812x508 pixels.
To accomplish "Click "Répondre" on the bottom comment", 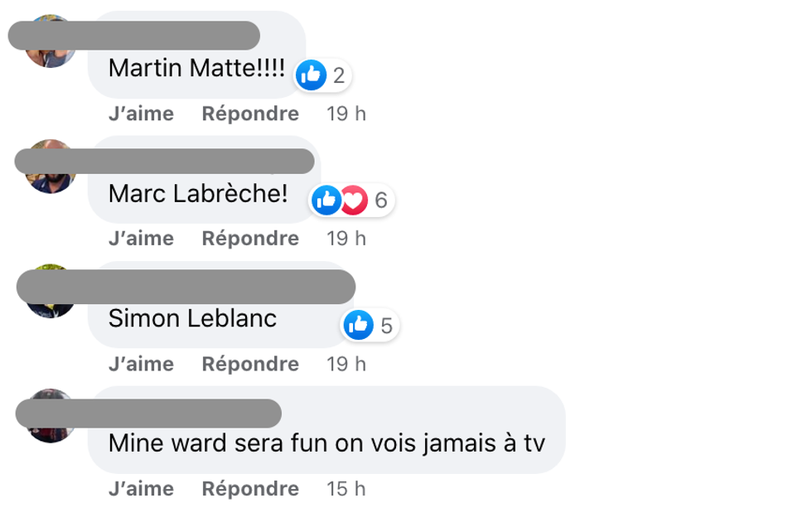I will pos(250,488).
